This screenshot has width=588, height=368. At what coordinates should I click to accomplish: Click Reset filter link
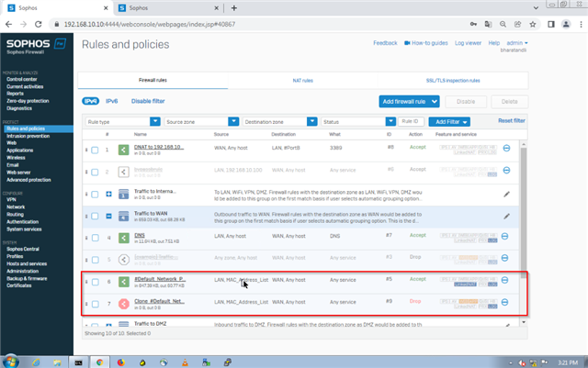coord(512,120)
